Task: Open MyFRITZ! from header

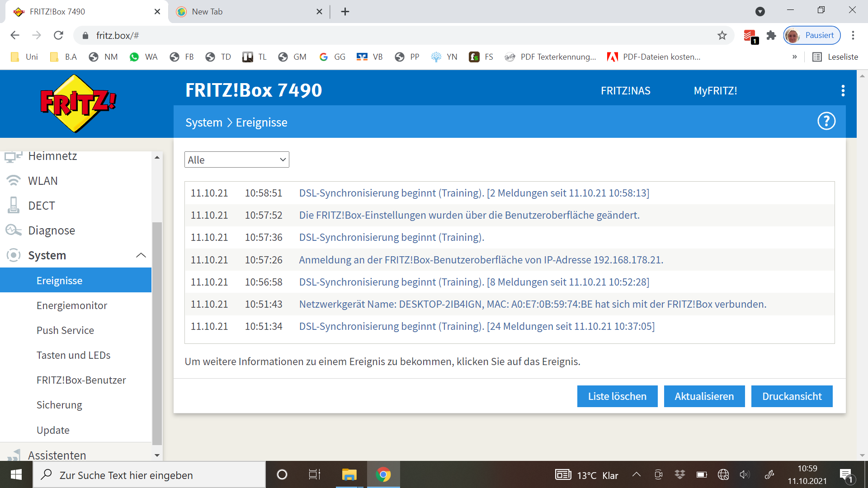Action: [x=715, y=91]
